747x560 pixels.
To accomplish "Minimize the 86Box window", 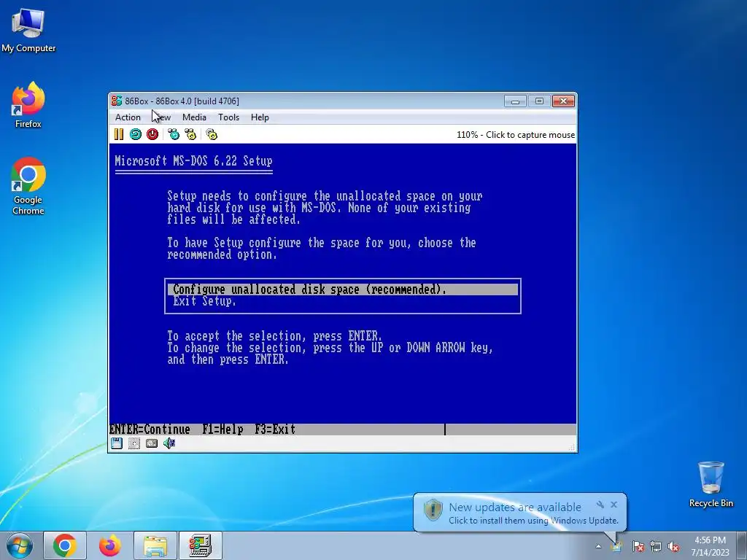I will pyautogui.click(x=515, y=101).
